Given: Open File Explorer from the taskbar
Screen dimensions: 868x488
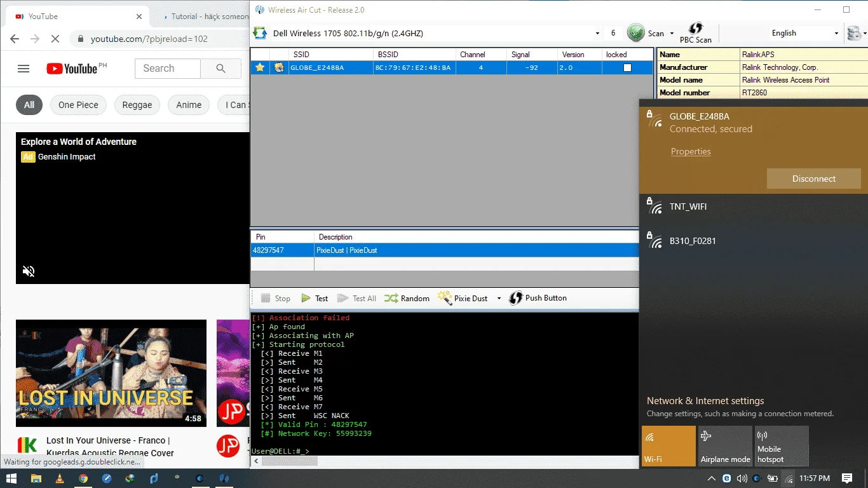Looking at the screenshot, I should pos(36,478).
